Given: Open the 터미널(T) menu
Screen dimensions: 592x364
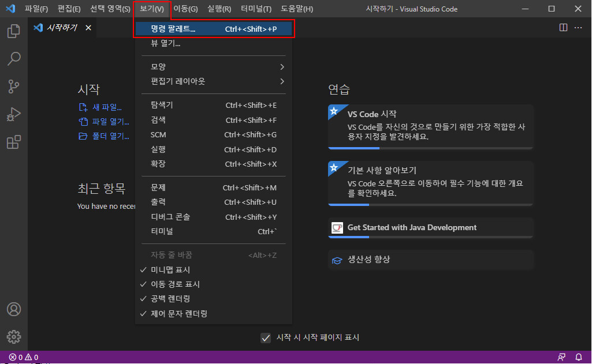Looking at the screenshot, I should click(256, 9).
